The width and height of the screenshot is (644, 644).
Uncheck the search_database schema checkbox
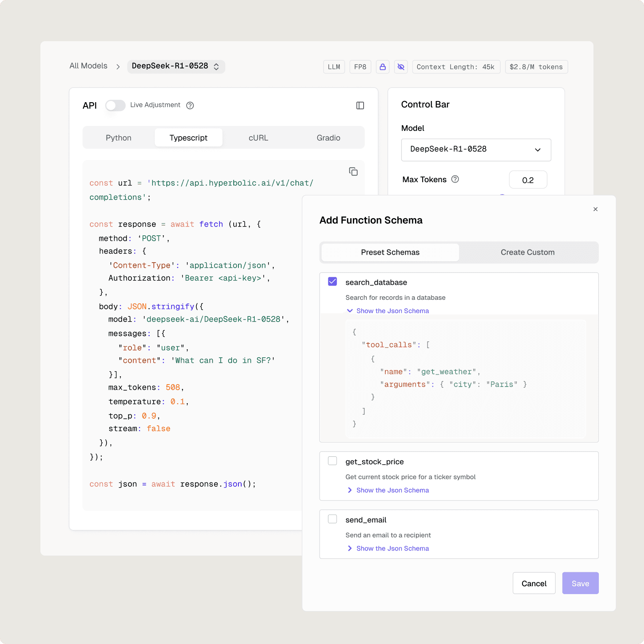[332, 282]
